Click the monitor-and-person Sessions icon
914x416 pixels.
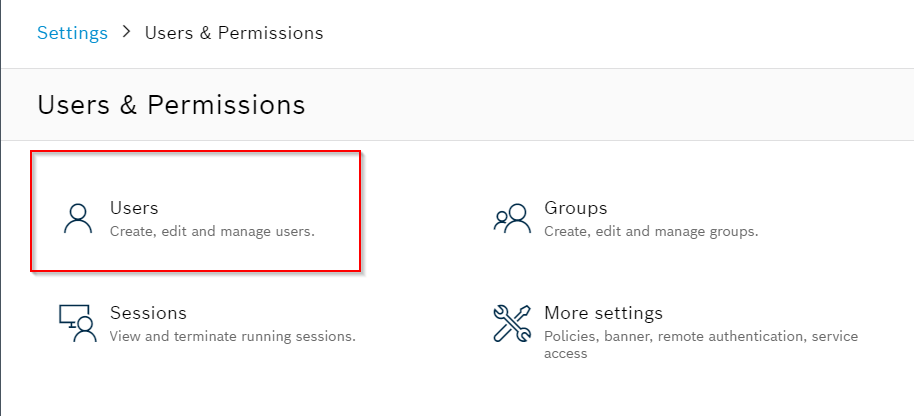[x=77, y=323]
